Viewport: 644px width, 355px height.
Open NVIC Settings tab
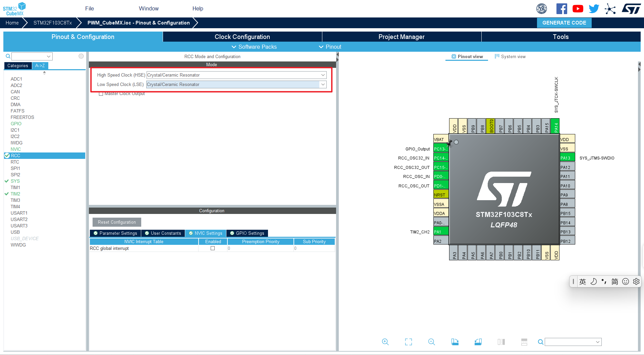click(x=206, y=233)
